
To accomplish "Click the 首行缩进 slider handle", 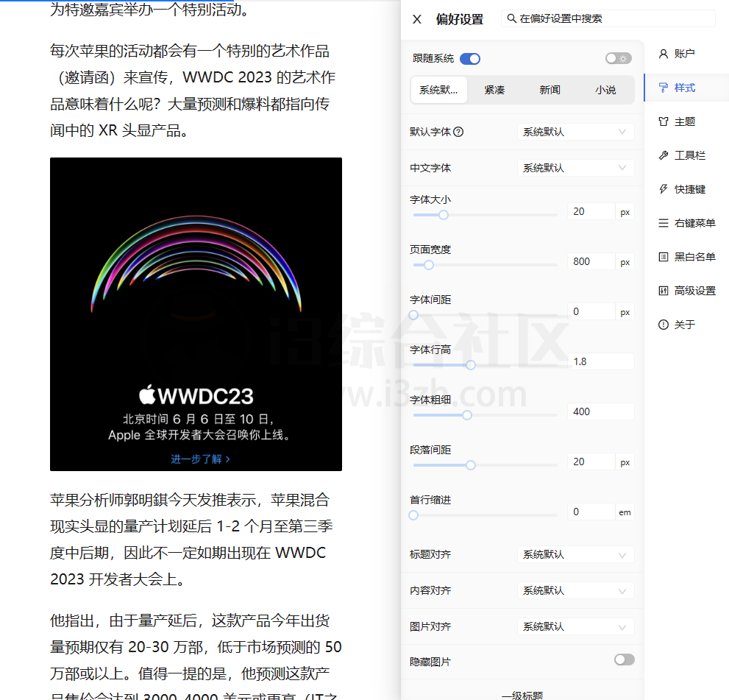I will click(x=413, y=515).
